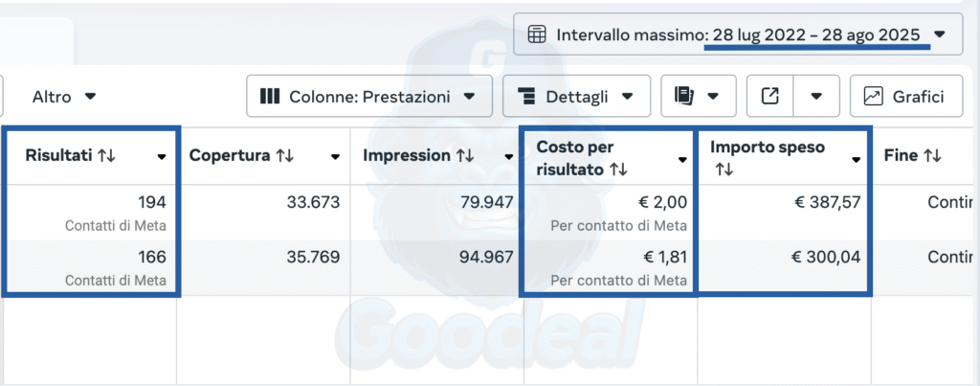The image size is (980, 386).
Task: Select the € 387,57 amount cell
Action: (x=785, y=203)
